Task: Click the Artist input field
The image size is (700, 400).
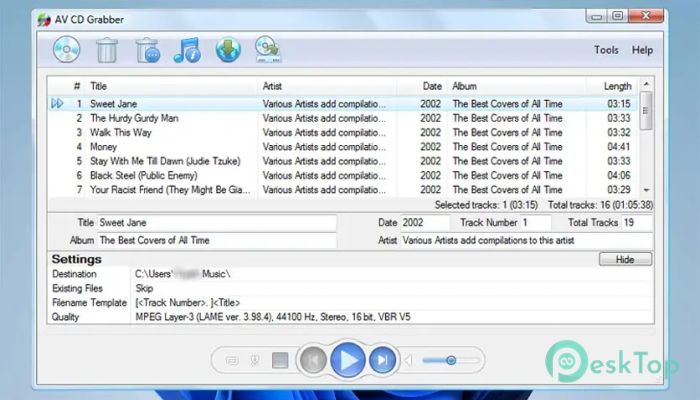Action: [526, 240]
